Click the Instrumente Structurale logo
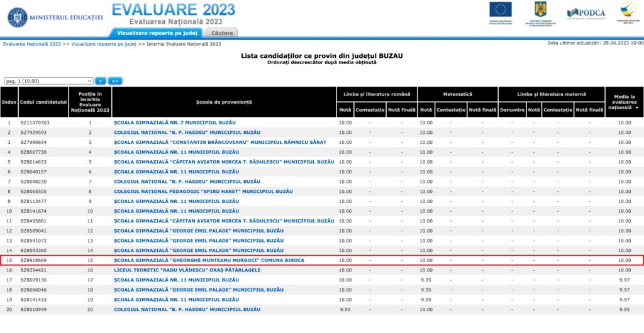The width and height of the screenshot is (644, 333). (628, 11)
